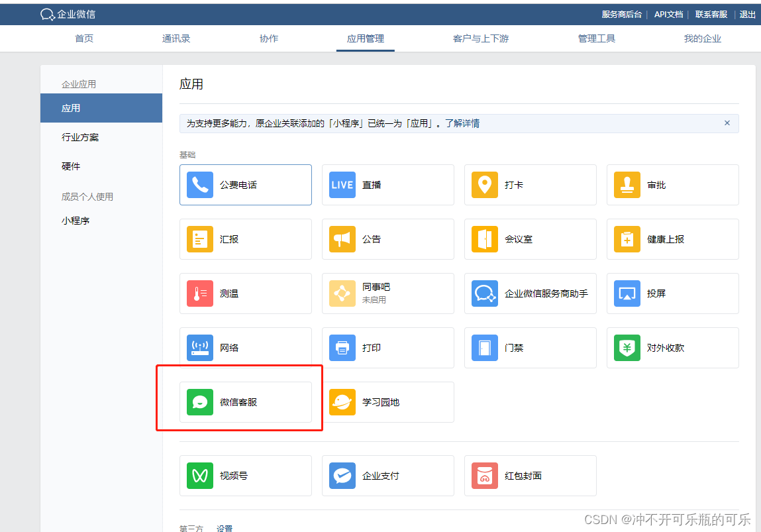Open the 门禁 door access icon
Viewport: 761px width, 532px height.
click(484, 348)
